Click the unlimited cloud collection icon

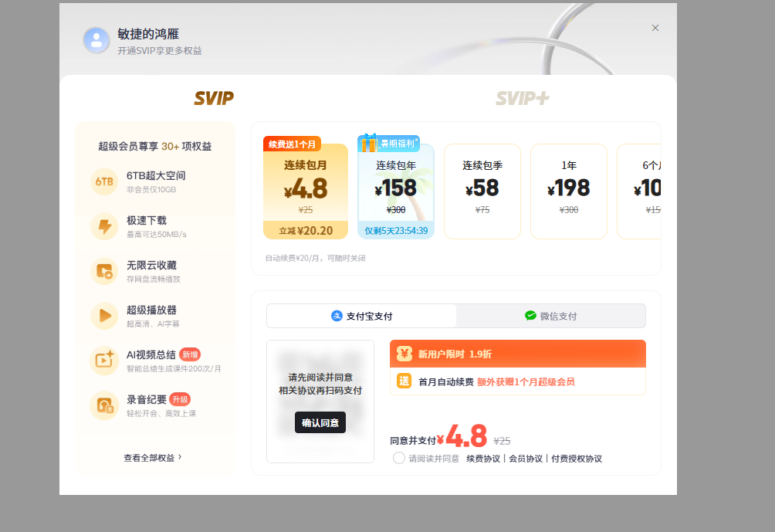[104, 271]
